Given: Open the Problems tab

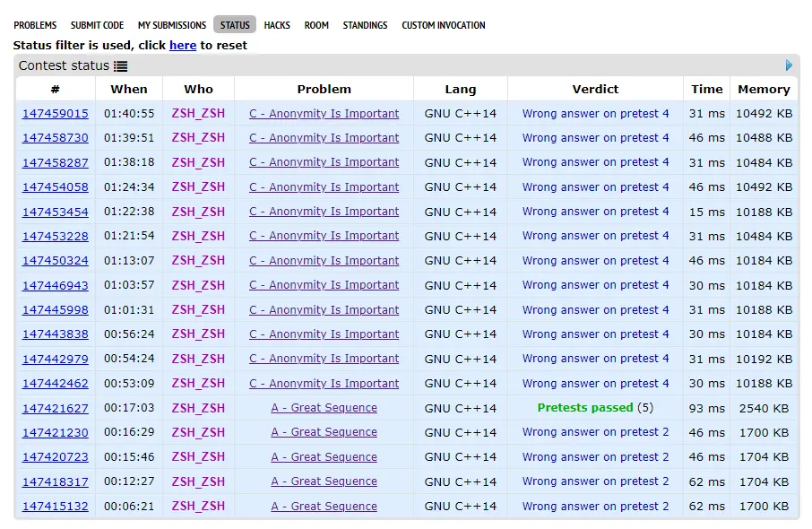Looking at the screenshot, I should pos(35,25).
